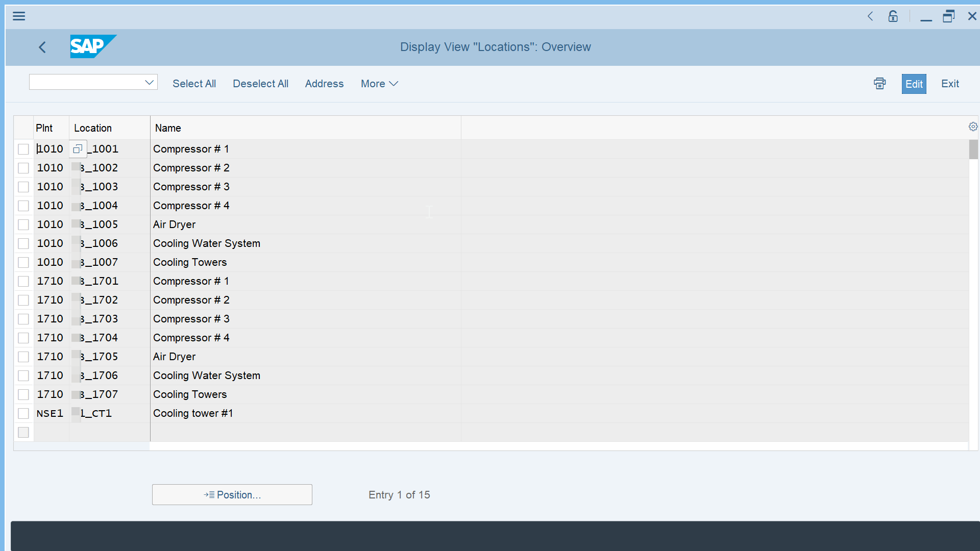Open table settings via the gear icon
The image size is (980, 551).
(x=973, y=127)
